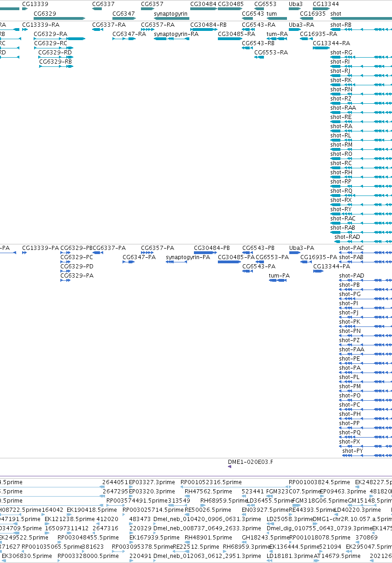This screenshot has height=563, width=392.
Task: Select protein CG6329-PD
Action: (77, 267)
